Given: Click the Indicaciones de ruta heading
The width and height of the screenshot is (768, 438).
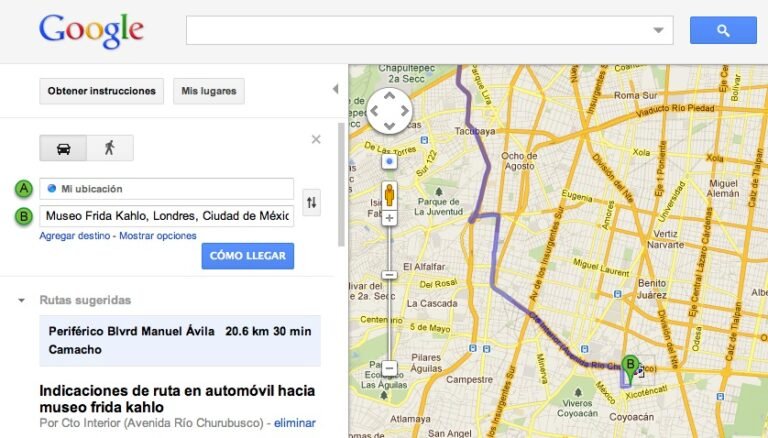Looking at the screenshot, I should (x=177, y=399).
